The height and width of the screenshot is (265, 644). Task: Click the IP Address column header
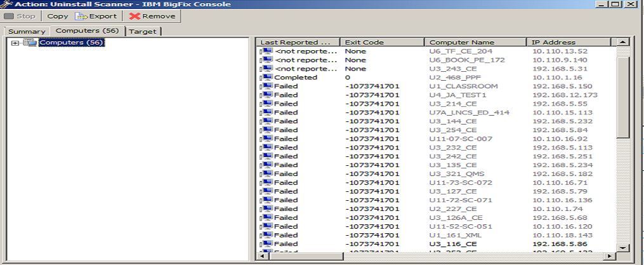tap(568, 42)
